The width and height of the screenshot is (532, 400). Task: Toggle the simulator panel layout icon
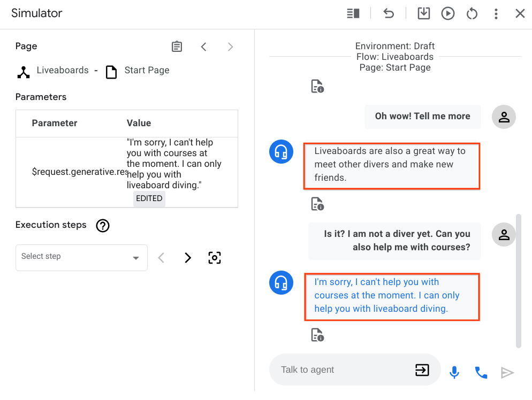pyautogui.click(x=353, y=13)
